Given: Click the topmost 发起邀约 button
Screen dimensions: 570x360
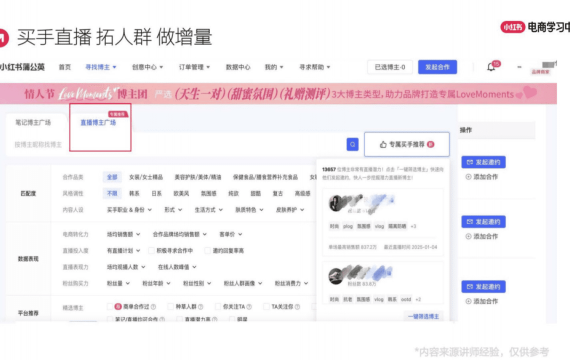Looking at the screenshot, I should 483,162.
